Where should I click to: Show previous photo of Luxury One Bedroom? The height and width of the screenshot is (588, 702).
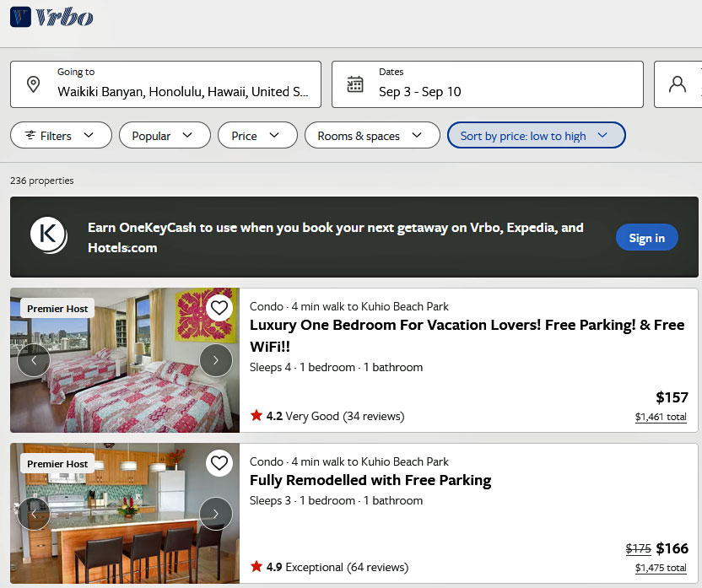(34, 360)
